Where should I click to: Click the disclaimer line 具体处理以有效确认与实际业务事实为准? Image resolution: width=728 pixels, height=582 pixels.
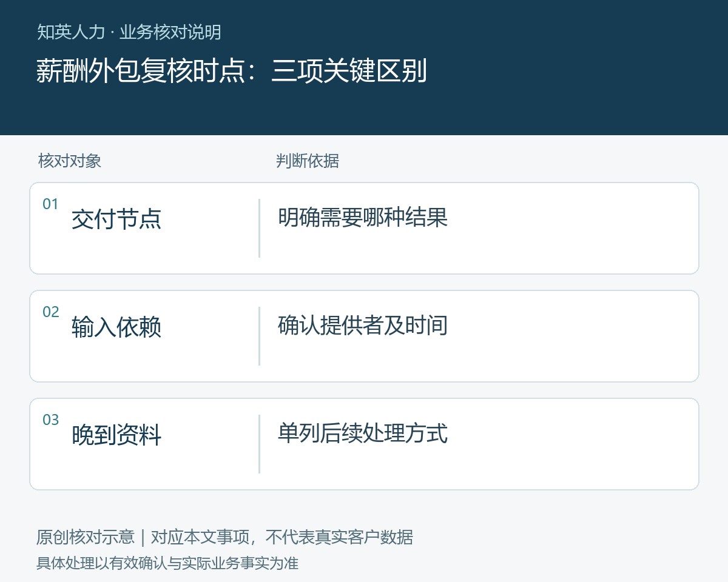(x=167, y=563)
